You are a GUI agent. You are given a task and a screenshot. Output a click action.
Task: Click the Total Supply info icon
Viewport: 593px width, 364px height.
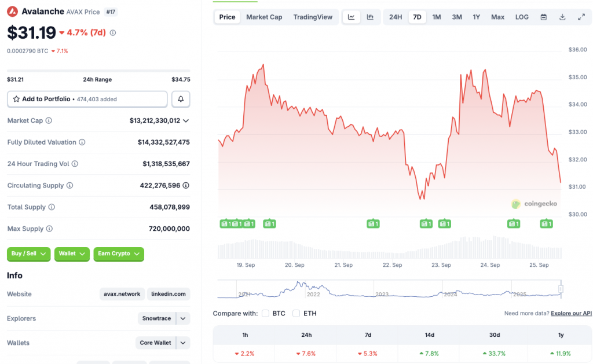coord(52,207)
